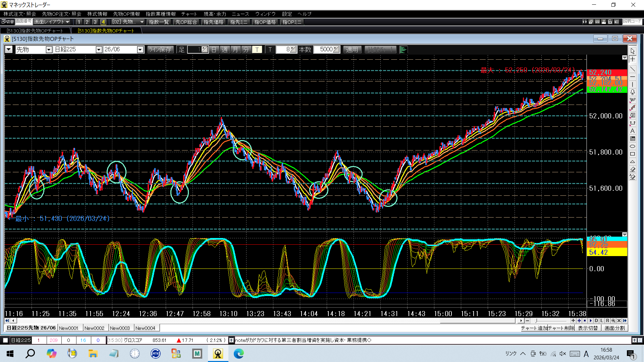Image resolution: width=644 pixels, height=362 pixels.
Task: Open the 26/06 contract month dropdown
Action: pyautogui.click(x=140, y=50)
